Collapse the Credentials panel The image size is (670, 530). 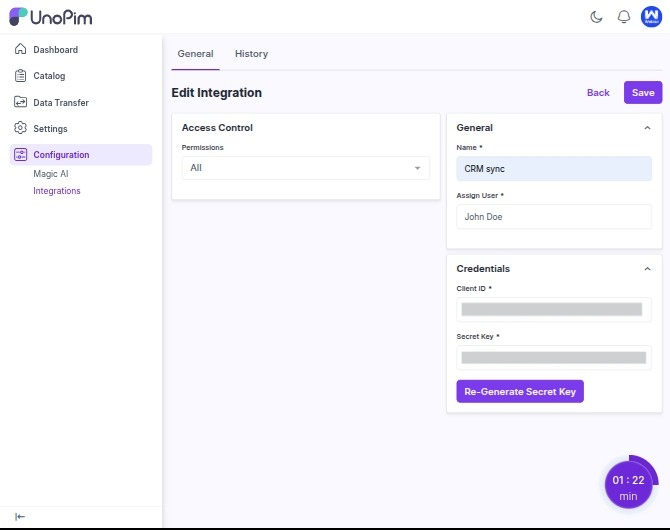click(x=647, y=269)
